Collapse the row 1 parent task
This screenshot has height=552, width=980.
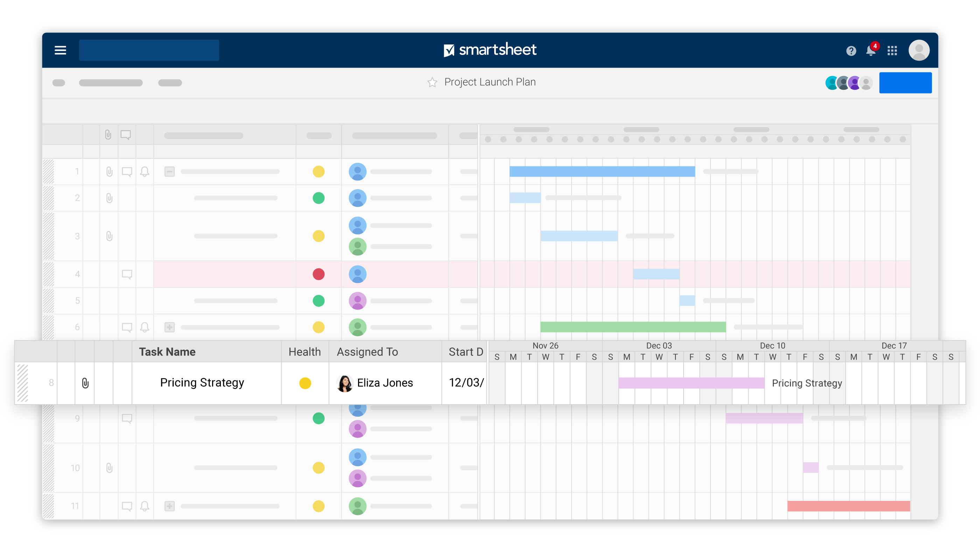pos(169,172)
